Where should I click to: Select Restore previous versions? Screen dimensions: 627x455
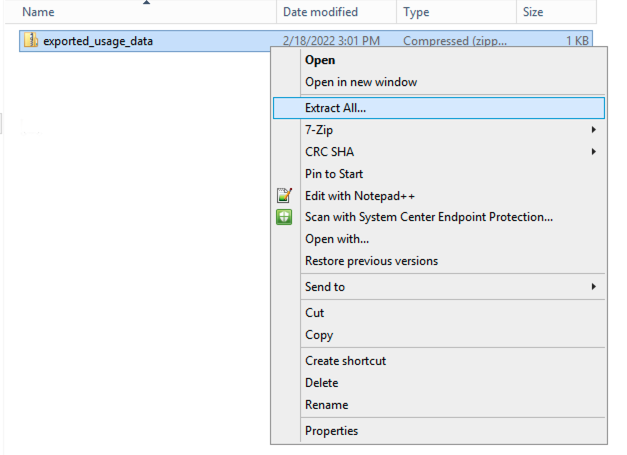coord(371,261)
